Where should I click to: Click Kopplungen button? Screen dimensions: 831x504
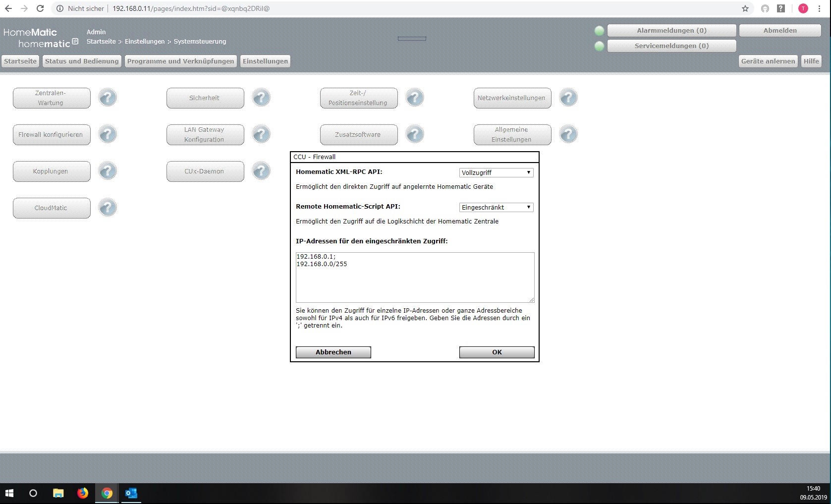tap(52, 171)
